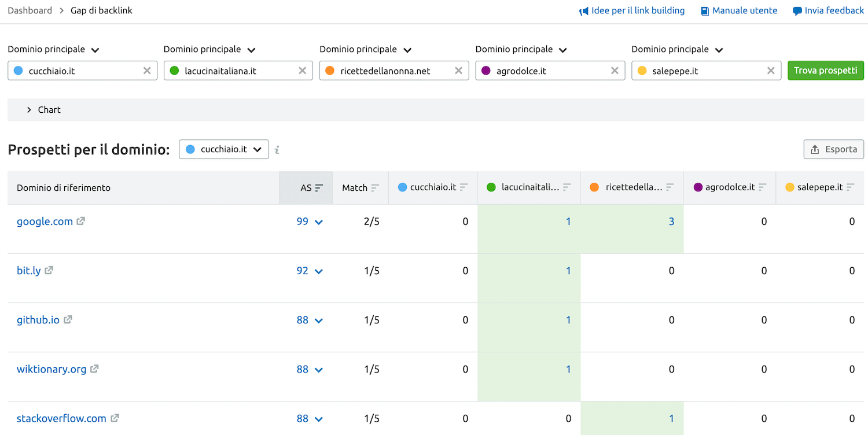Expand AS details for wiktionary.org
868x435 pixels.
tap(318, 370)
